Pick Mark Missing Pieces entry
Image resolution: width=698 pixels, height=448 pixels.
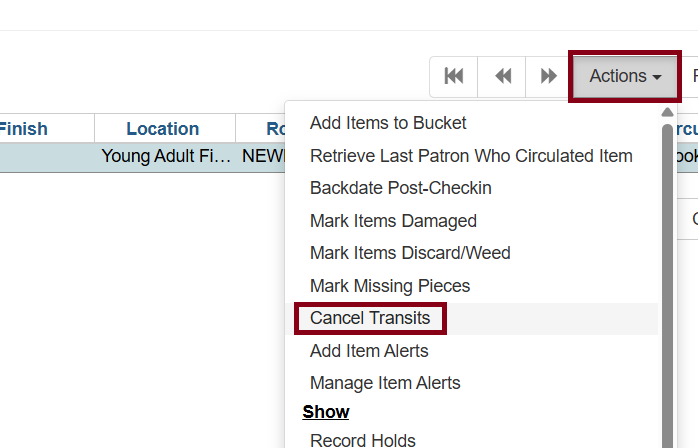coord(389,286)
